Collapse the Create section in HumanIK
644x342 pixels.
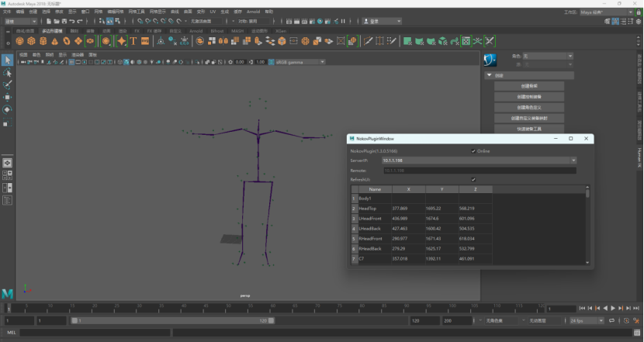(x=489, y=75)
